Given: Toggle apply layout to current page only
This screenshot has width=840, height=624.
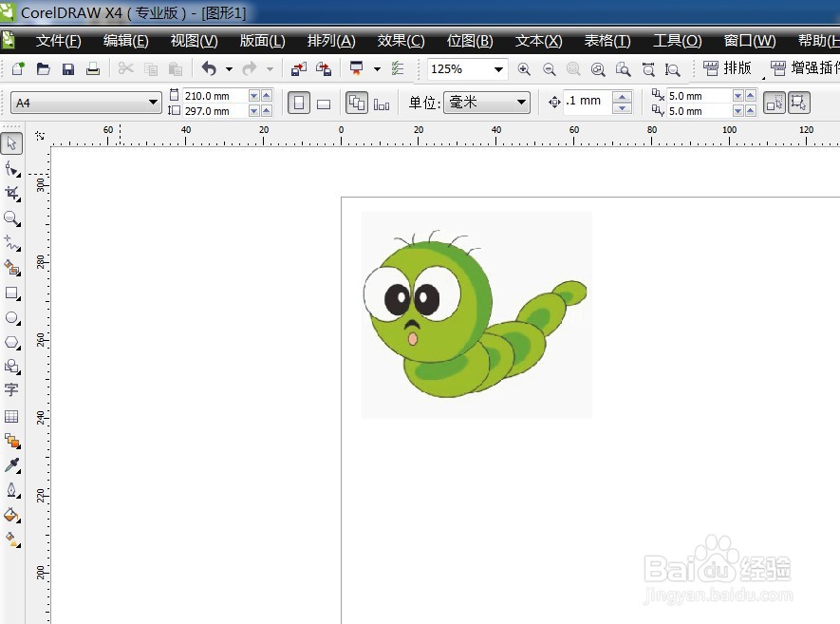Looking at the screenshot, I should pyautogui.click(x=382, y=104).
